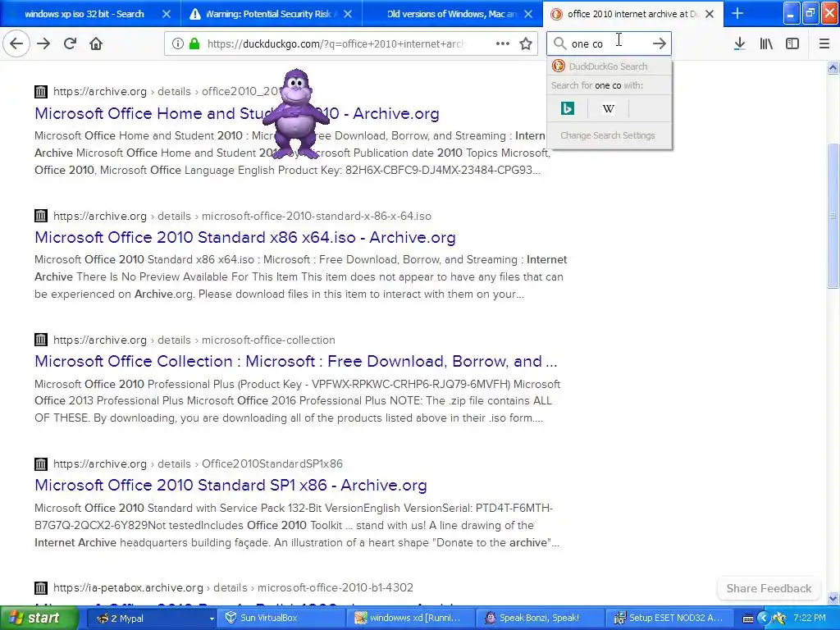Switch to windowws xd Running taskbar window

413,618
